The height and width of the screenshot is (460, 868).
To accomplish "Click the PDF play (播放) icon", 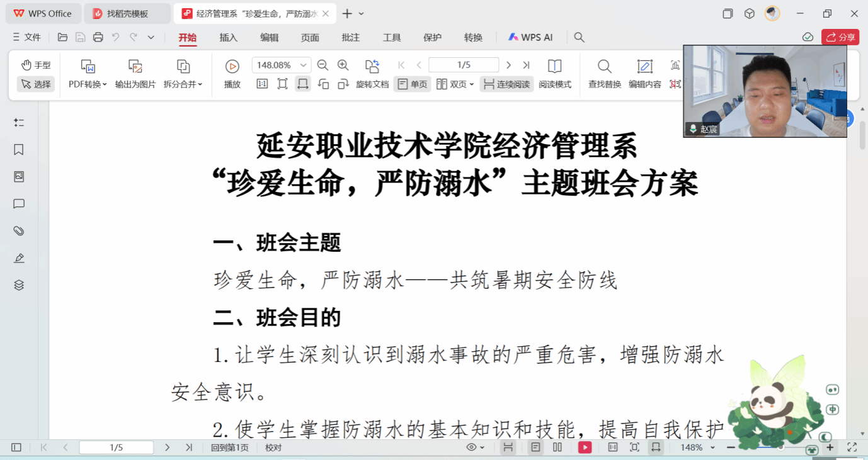I will (232, 66).
